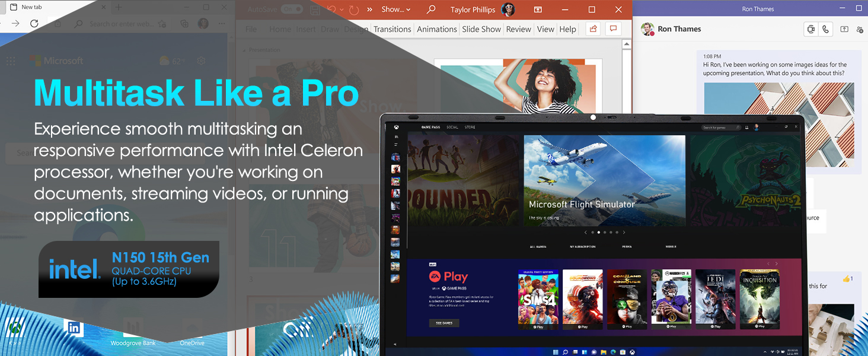Click the See Games button
The height and width of the screenshot is (356, 868).
tap(443, 323)
